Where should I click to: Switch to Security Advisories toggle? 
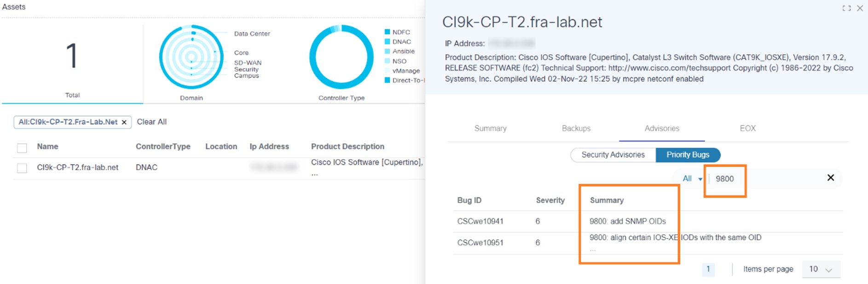pos(613,155)
